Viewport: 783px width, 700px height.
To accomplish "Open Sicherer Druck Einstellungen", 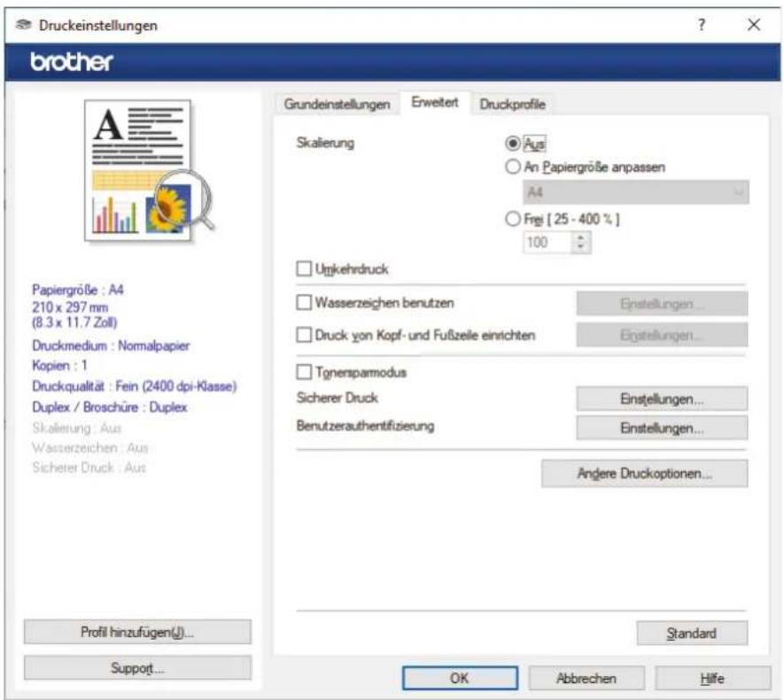I will click(662, 400).
